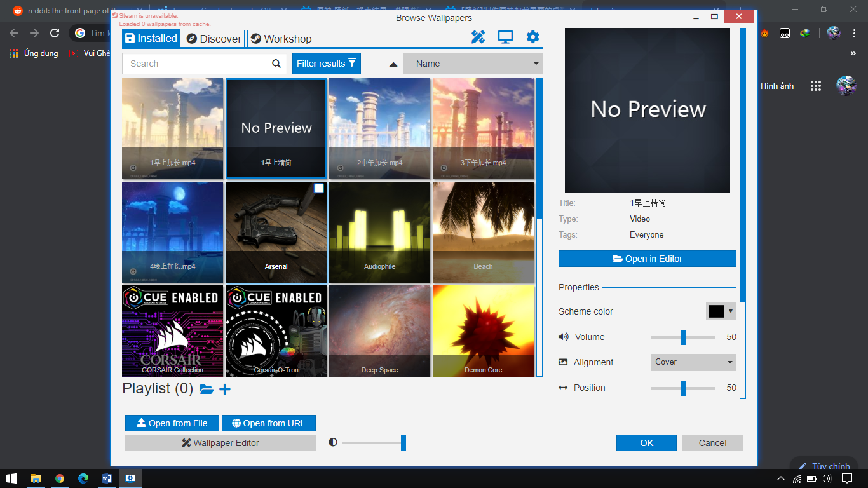This screenshot has width=868, height=488.
Task: Add to playlist with plus icon
Action: coord(225,389)
